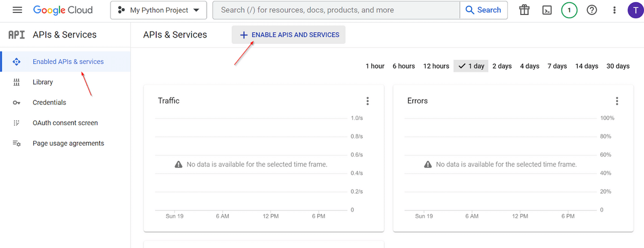Open the top bar three-dot settings menu
644x248 pixels.
coord(614,10)
